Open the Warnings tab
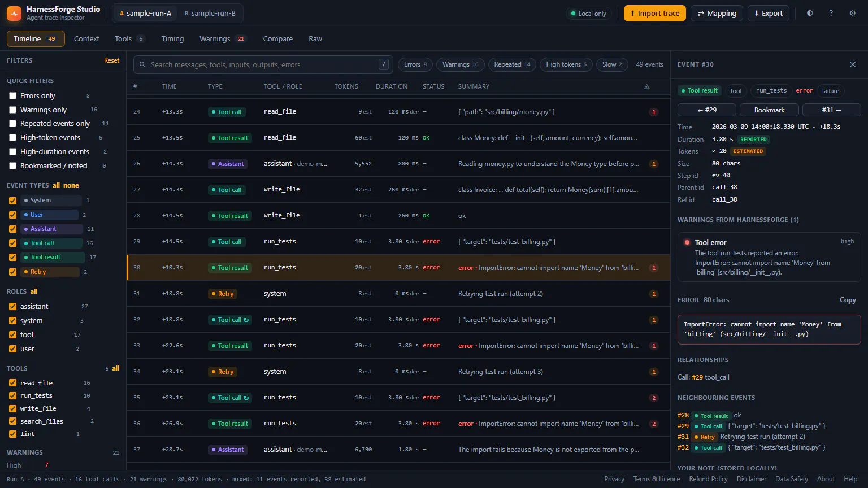 coord(223,39)
